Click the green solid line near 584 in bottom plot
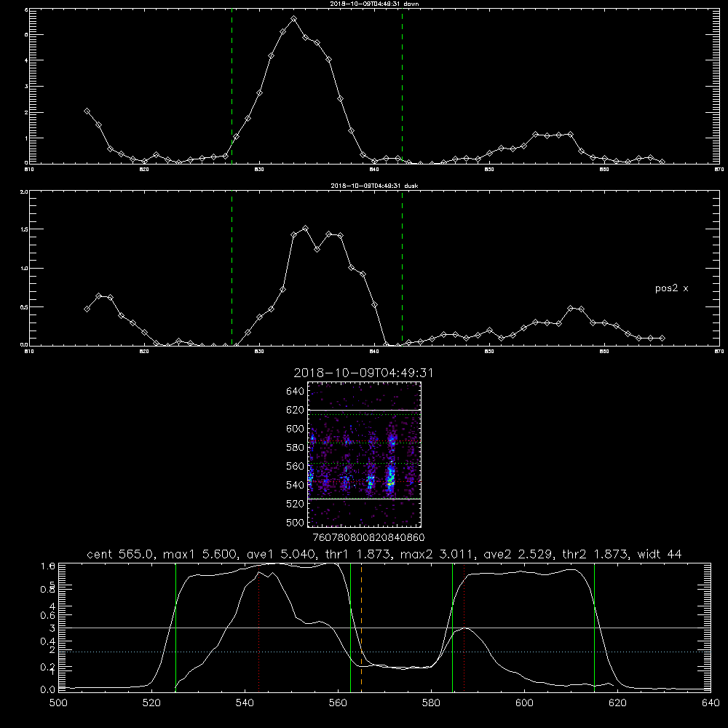The image size is (728, 728). (452, 628)
